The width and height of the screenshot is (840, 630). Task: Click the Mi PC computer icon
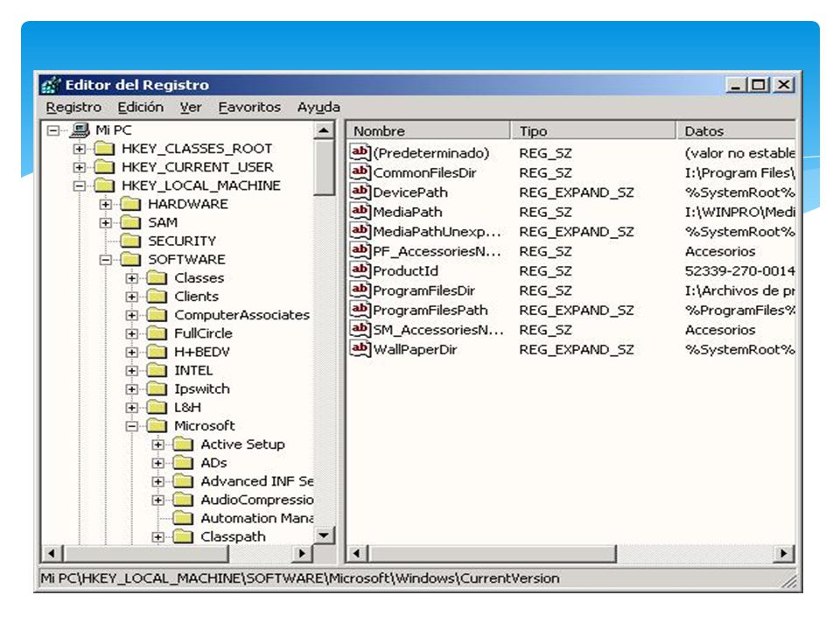pyautogui.click(x=80, y=129)
